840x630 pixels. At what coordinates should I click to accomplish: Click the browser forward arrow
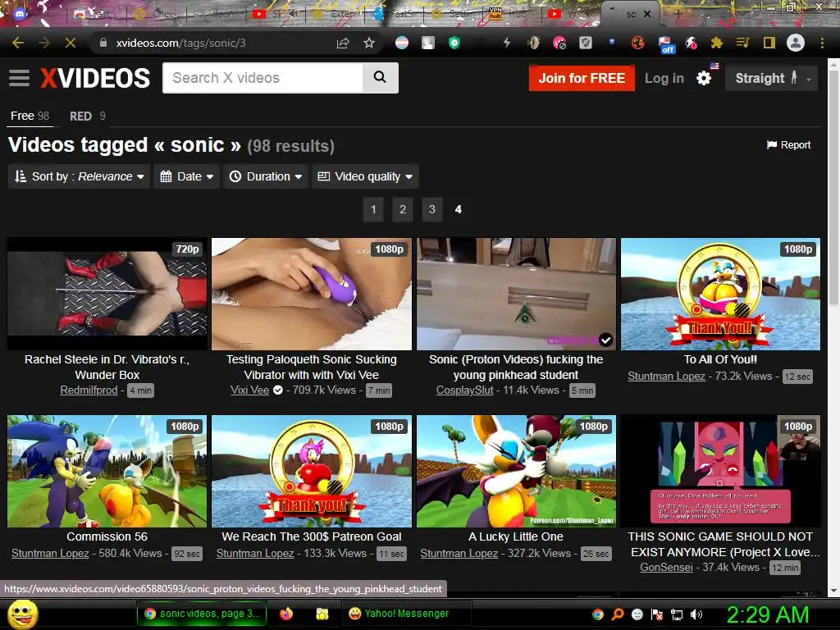[x=44, y=43]
